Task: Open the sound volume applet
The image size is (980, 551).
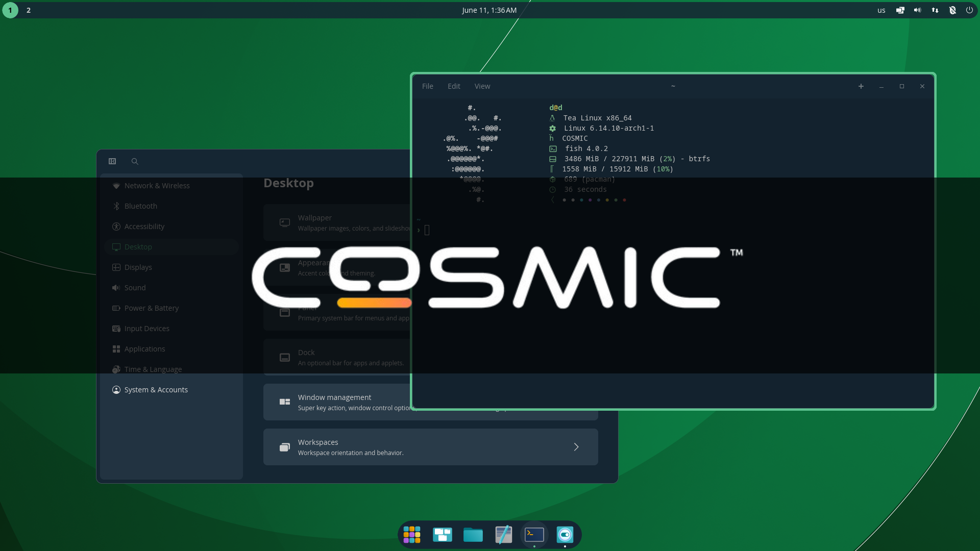Action: point(917,10)
